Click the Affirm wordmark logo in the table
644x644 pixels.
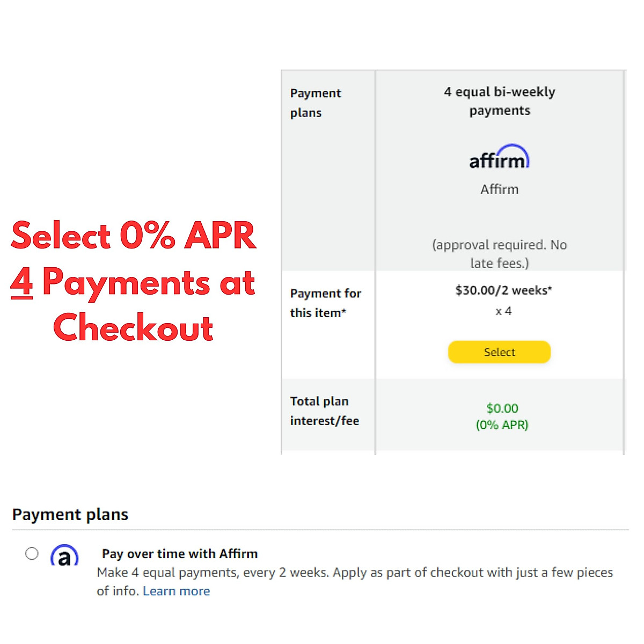[499, 157]
